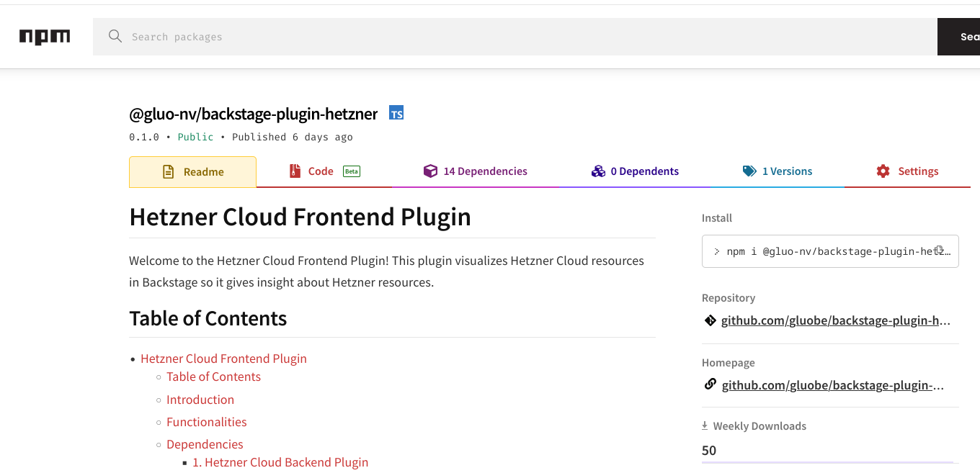Go to the Functionalities contents link
The height and width of the screenshot is (473, 980).
click(x=207, y=422)
